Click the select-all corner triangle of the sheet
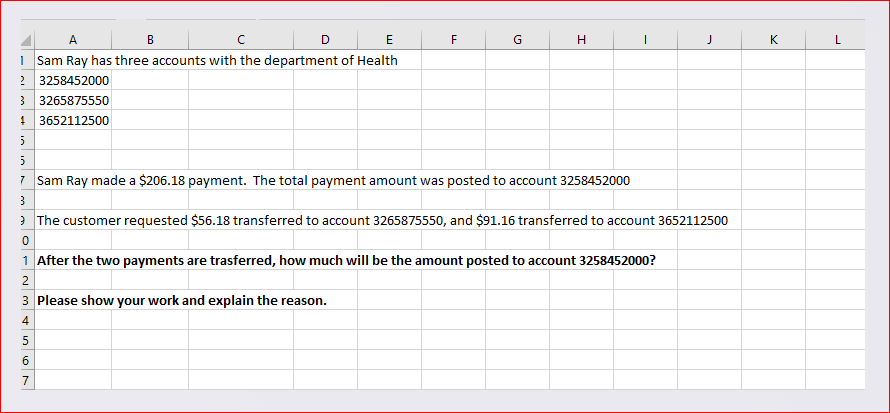The image size is (890, 413). 28,40
